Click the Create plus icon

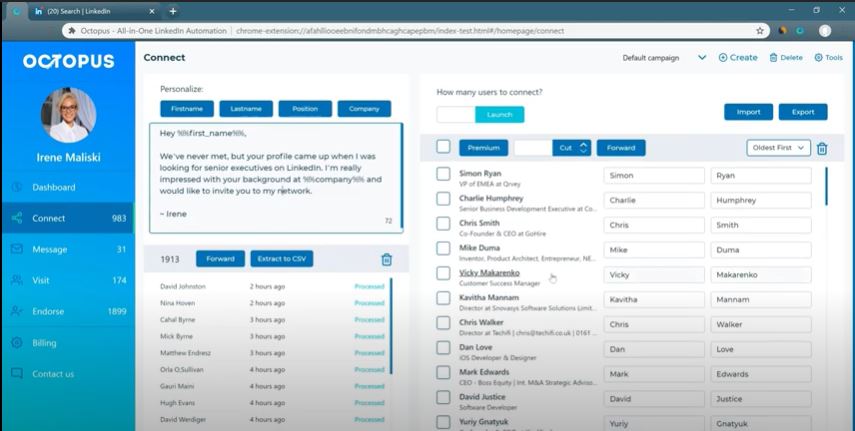click(x=723, y=57)
